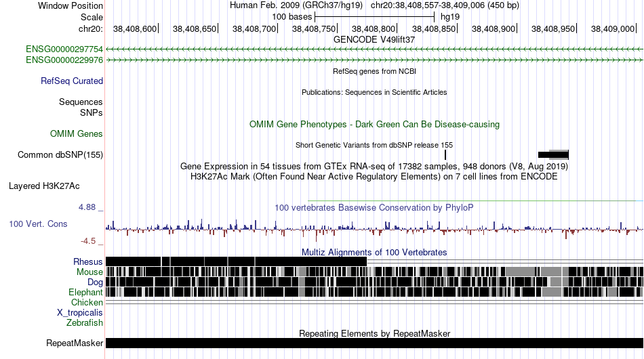This screenshot has height=359, width=644.
Task: Click the OMIM Genes track label
Action: point(77,133)
